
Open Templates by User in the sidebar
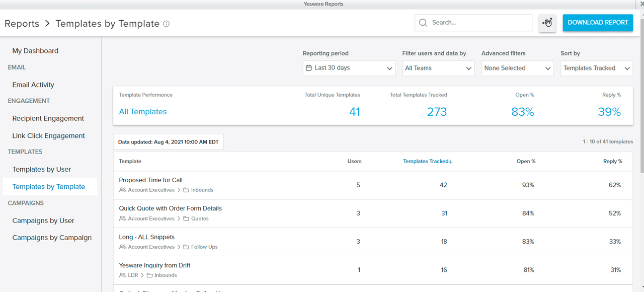(41, 169)
